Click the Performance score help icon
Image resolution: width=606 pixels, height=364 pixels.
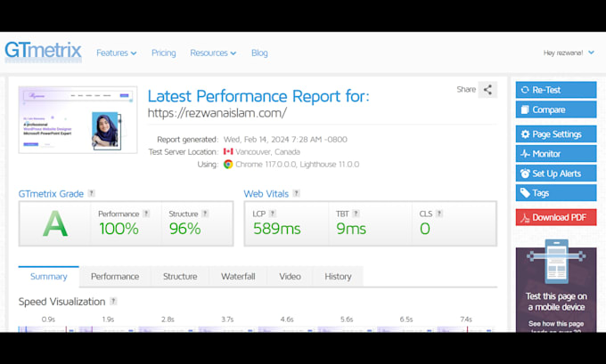pos(146,214)
